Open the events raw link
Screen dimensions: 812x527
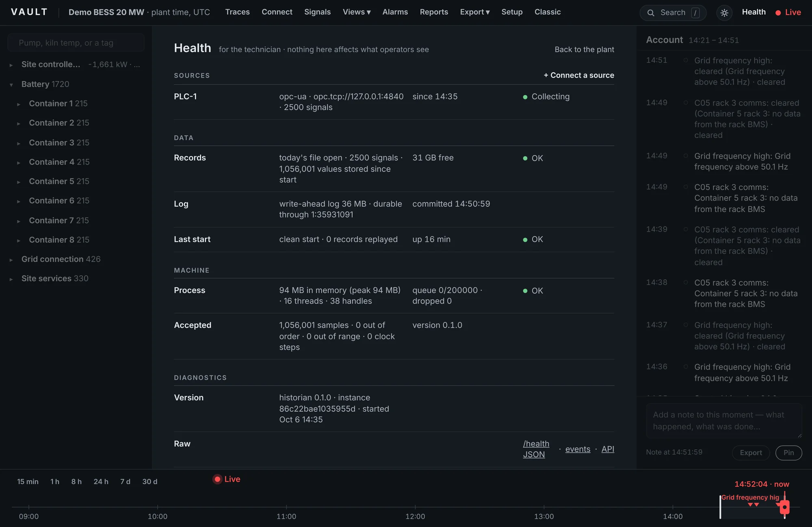(578, 449)
